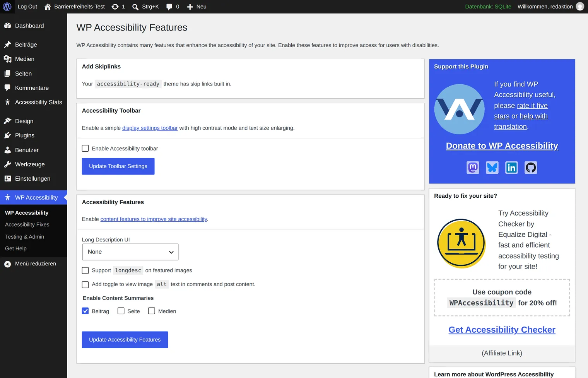Click the Plugins plug icon

(x=7, y=135)
